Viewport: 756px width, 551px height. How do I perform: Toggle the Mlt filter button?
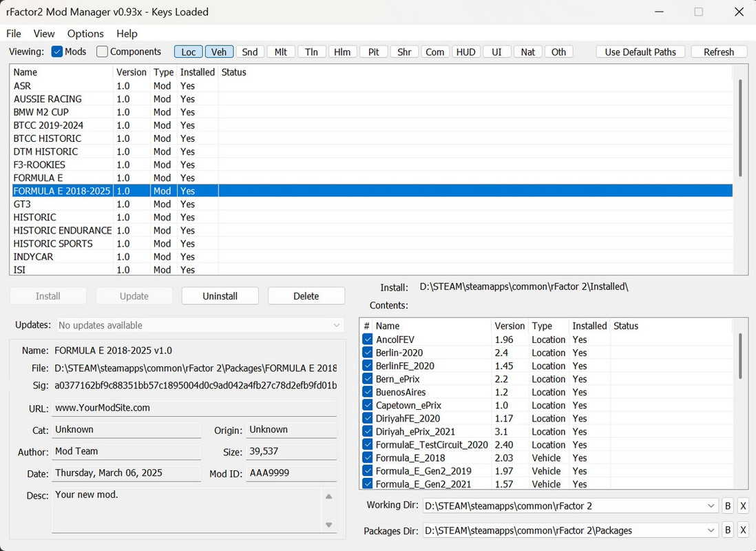click(281, 52)
